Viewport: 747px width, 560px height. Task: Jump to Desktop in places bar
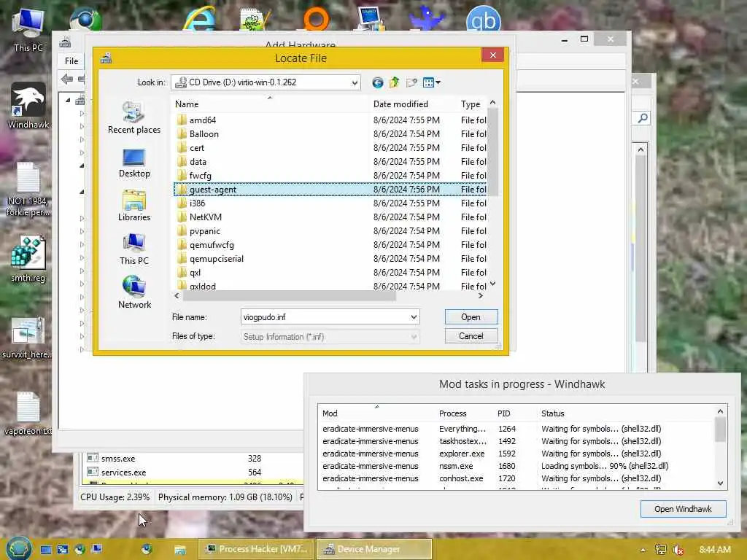[134, 163]
